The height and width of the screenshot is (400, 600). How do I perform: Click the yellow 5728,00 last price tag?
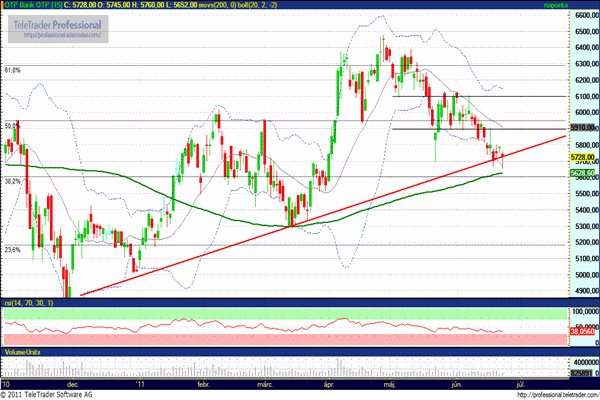tap(583, 157)
